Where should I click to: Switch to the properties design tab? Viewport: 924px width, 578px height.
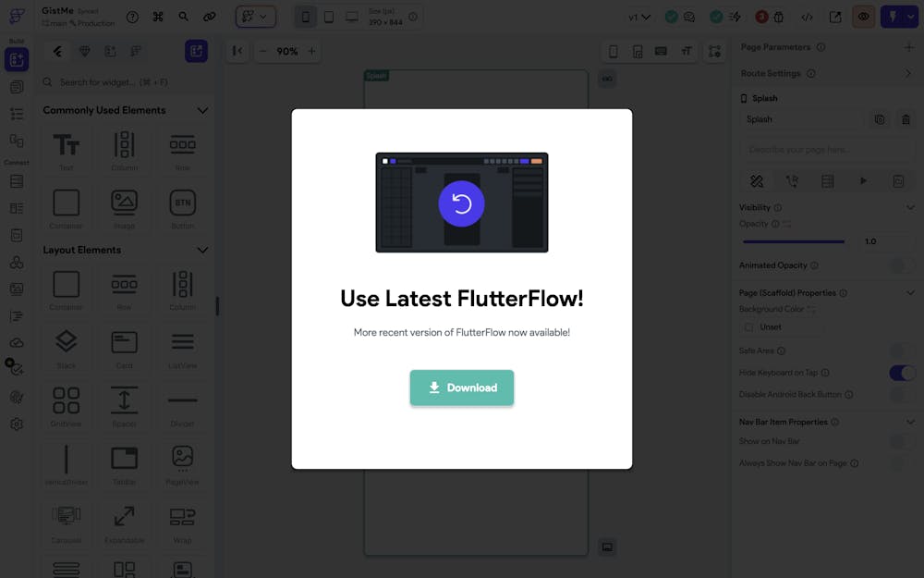pyautogui.click(x=757, y=181)
